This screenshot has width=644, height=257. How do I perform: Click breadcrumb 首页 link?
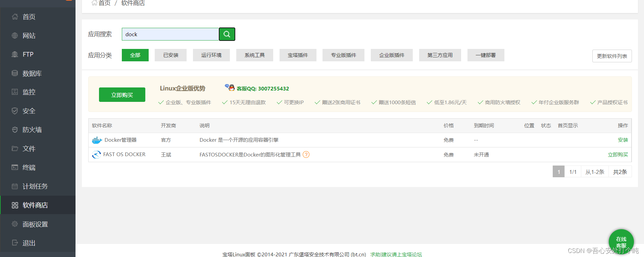pos(104,3)
